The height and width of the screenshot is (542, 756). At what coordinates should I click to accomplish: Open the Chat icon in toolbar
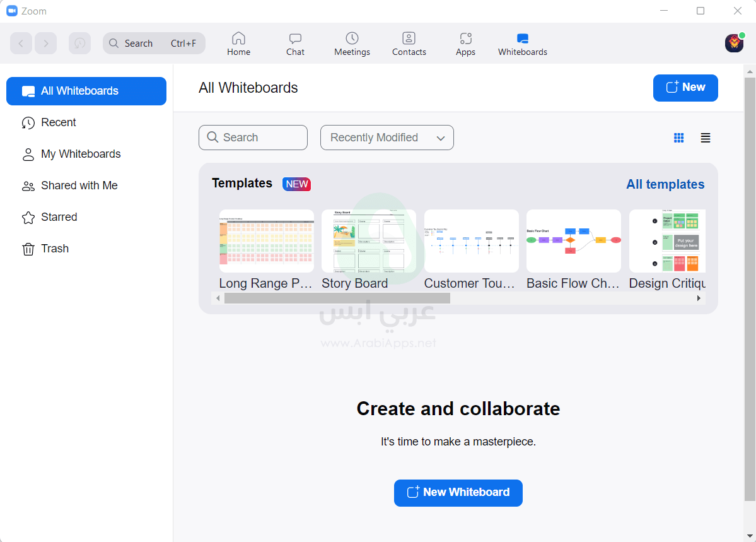pyautogui.click(x=295, y=38)
